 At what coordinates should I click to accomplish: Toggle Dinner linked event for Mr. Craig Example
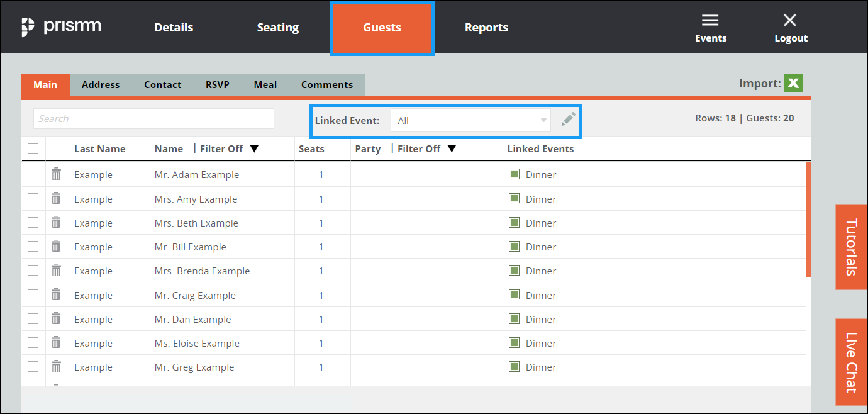515,294
